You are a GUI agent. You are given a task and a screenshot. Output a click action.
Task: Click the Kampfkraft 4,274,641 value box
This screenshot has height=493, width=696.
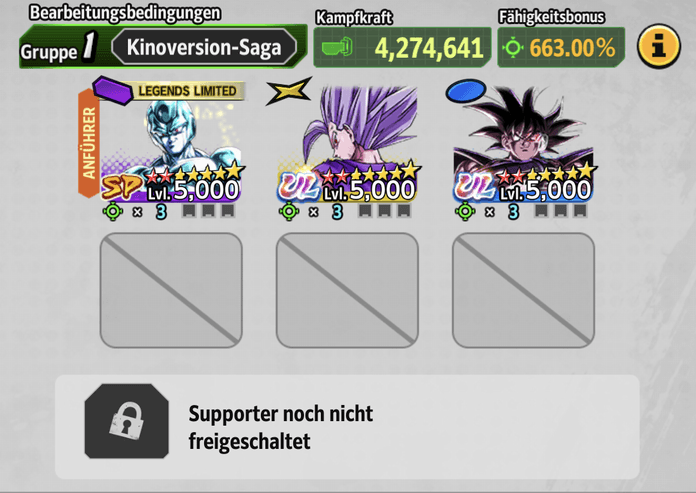pyautogui.click(x=402, y=47)
